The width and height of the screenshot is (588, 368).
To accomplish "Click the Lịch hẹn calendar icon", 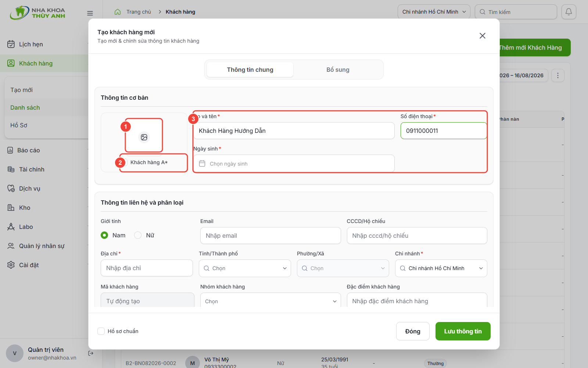I will 11,44.
